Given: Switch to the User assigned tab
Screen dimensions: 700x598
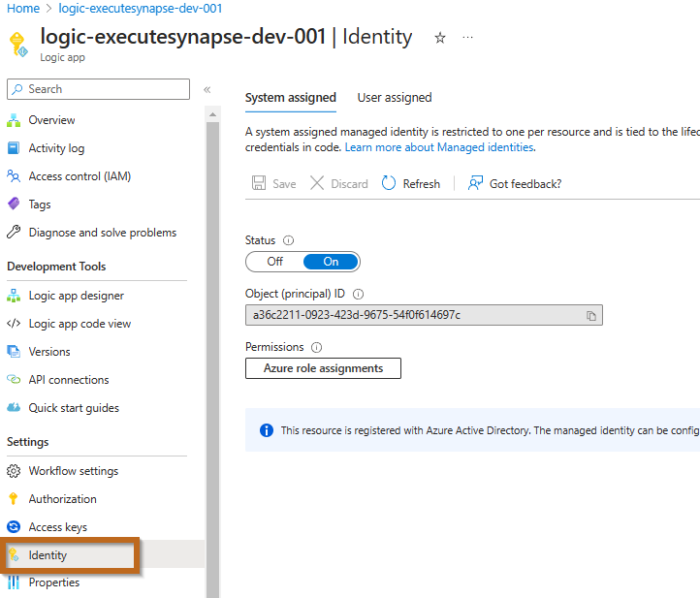Looking at the screenshot, I should point(395,98).
